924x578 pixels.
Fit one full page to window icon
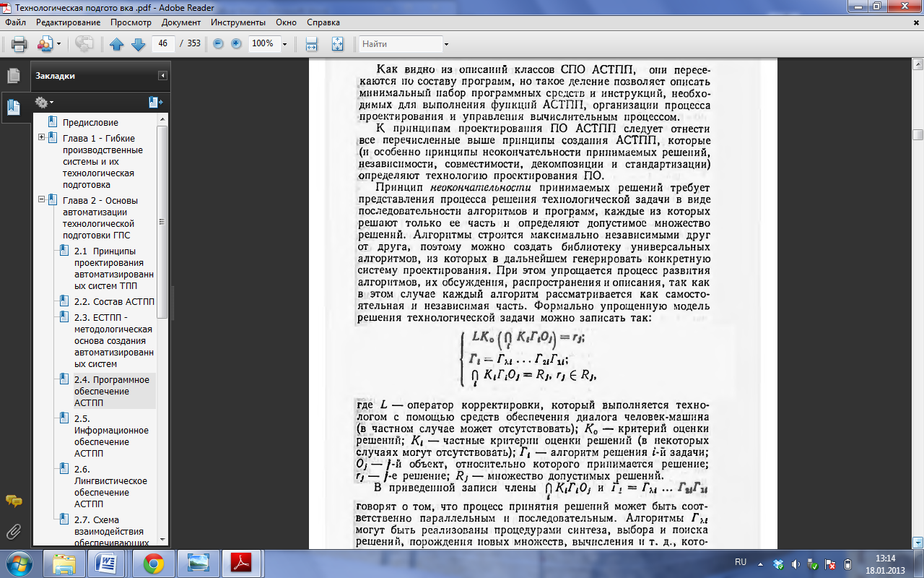pyautogui.click(x=337, y=44)
